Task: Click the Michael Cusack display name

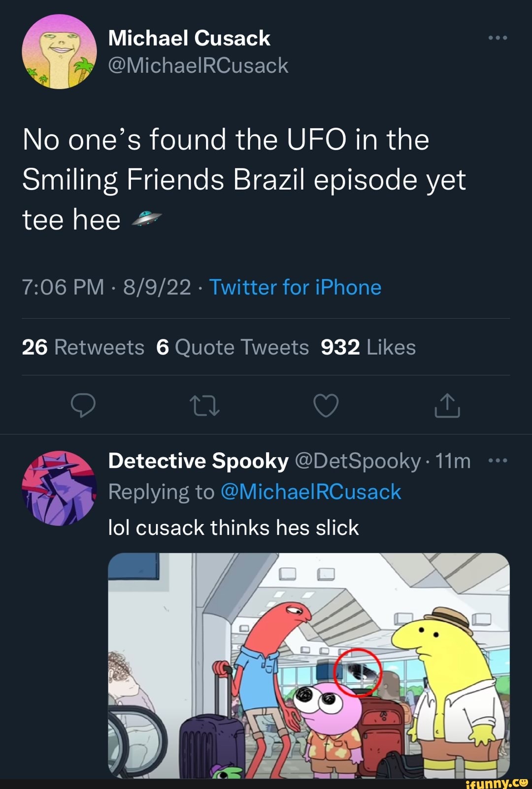Action: tap(189, 38)
